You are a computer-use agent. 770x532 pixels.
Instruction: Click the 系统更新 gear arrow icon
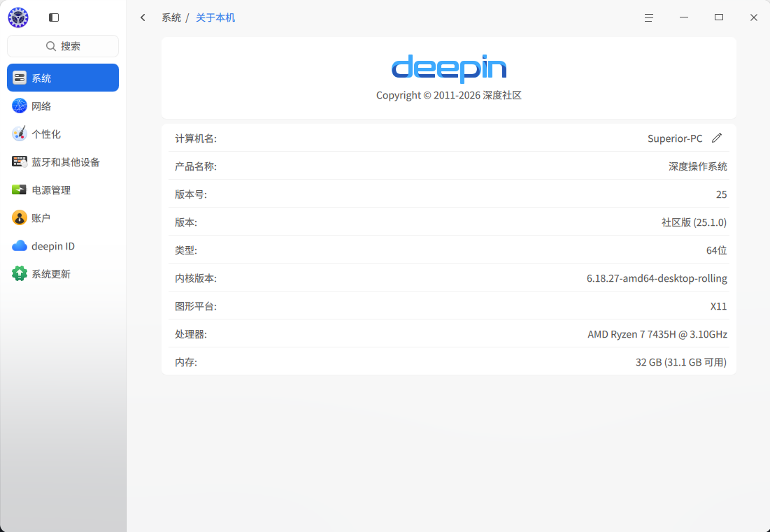point(20,273)
